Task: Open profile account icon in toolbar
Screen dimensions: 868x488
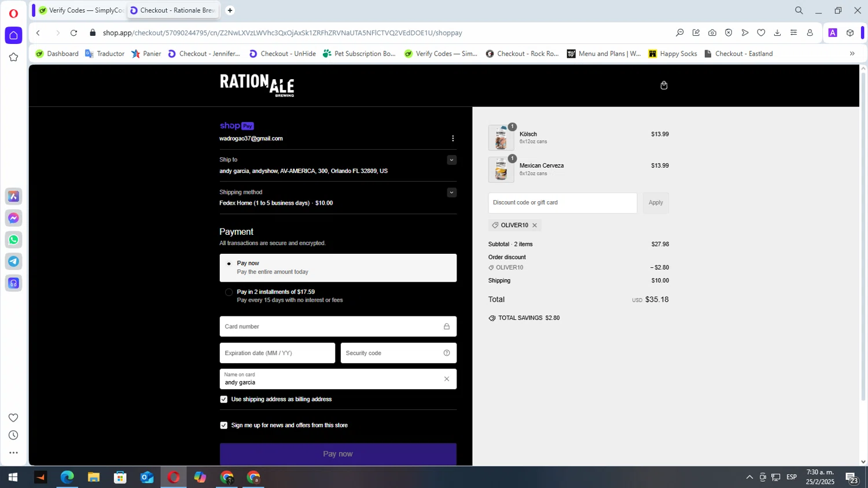Action: click(x=810, y=33)
